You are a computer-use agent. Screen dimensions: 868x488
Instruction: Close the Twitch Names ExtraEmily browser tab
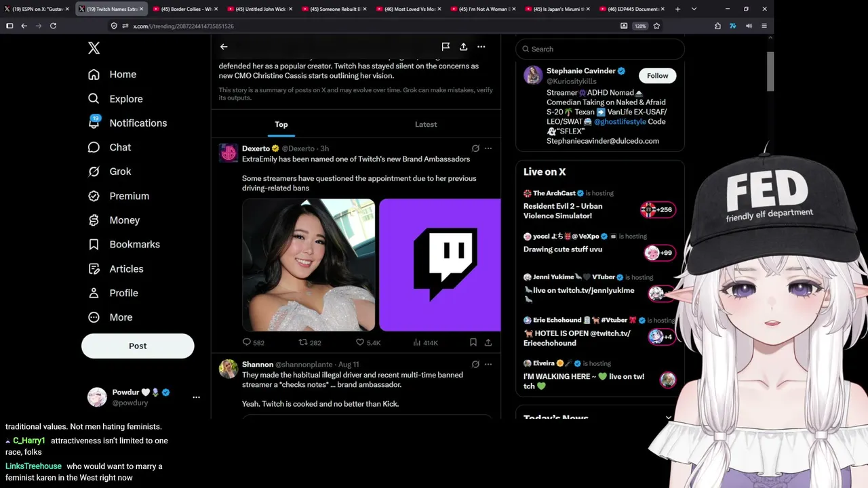coord(141,9)
